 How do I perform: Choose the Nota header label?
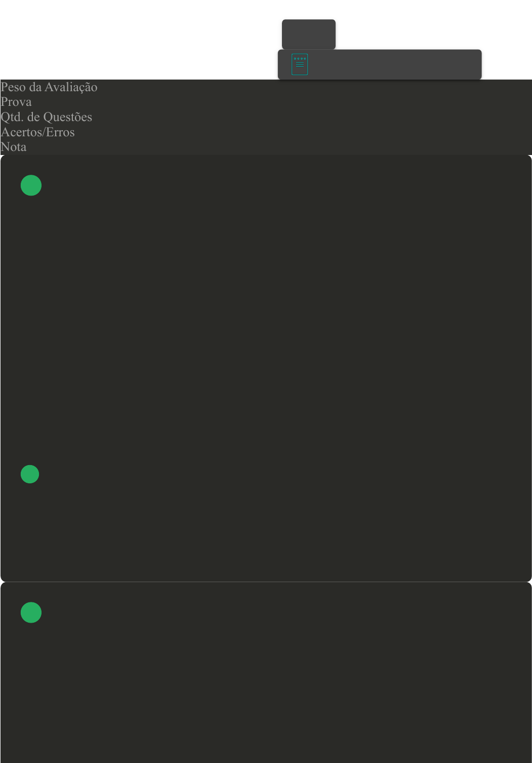click(x=14, y=147)
